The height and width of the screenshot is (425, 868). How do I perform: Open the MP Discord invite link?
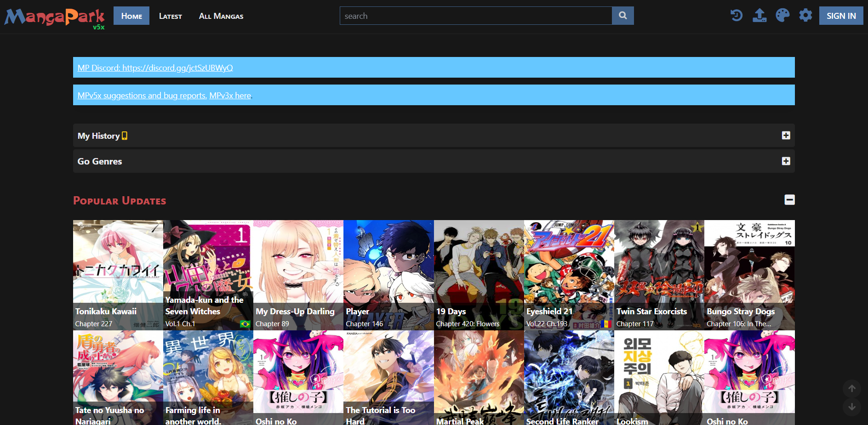pyautogui.click(x=155, y=68)
